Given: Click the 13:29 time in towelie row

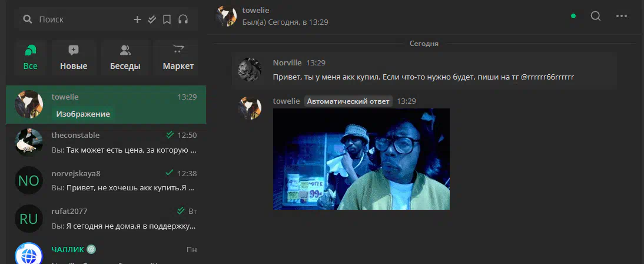Looking at the screenshot, I should pos(187,97).
